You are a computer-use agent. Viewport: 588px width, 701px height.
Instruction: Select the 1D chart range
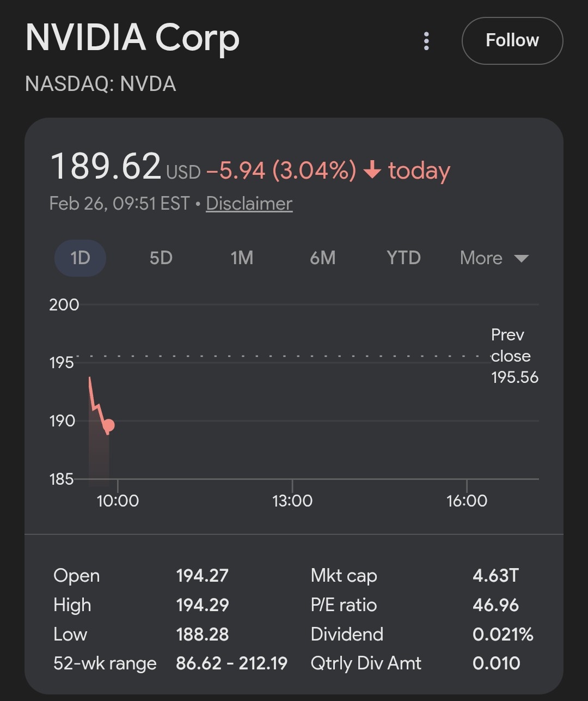coord(80,258)
